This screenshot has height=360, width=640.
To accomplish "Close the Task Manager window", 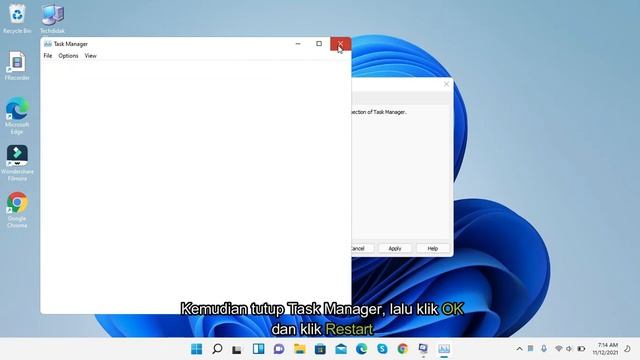I will (x=340, y=44).
